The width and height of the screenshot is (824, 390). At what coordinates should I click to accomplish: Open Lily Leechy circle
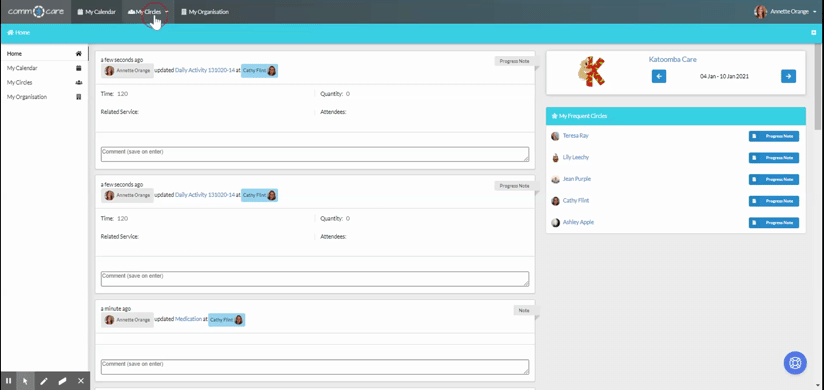point(576,157)
